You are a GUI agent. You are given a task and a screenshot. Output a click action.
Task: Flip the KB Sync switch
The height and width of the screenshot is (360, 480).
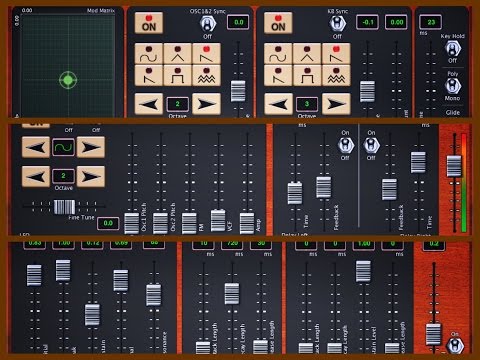(x=337, y=23)
